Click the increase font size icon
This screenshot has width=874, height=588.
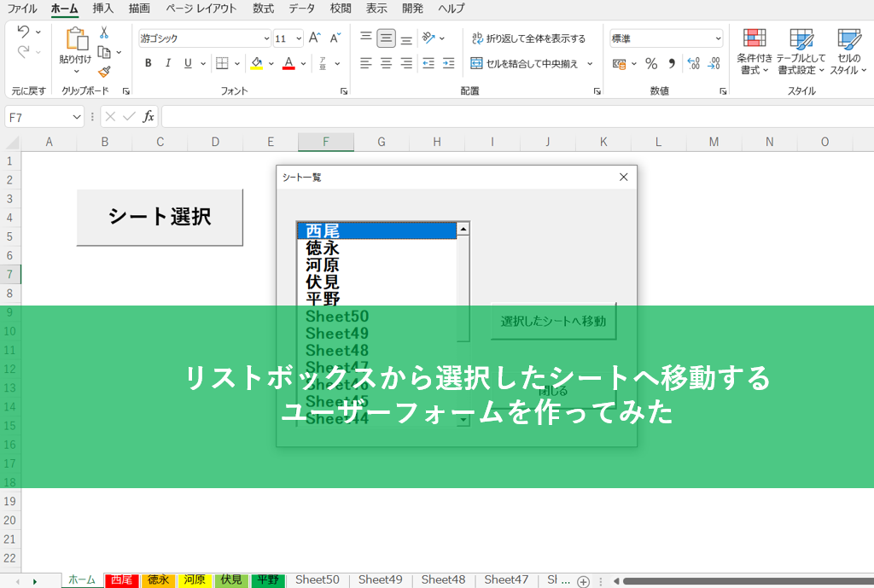[x=314, y=38]
